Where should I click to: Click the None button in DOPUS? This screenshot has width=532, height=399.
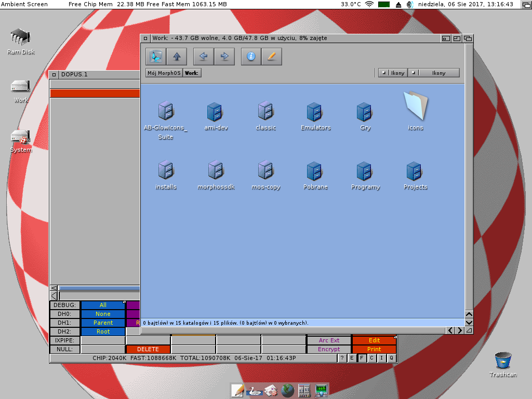coord(103,314)
